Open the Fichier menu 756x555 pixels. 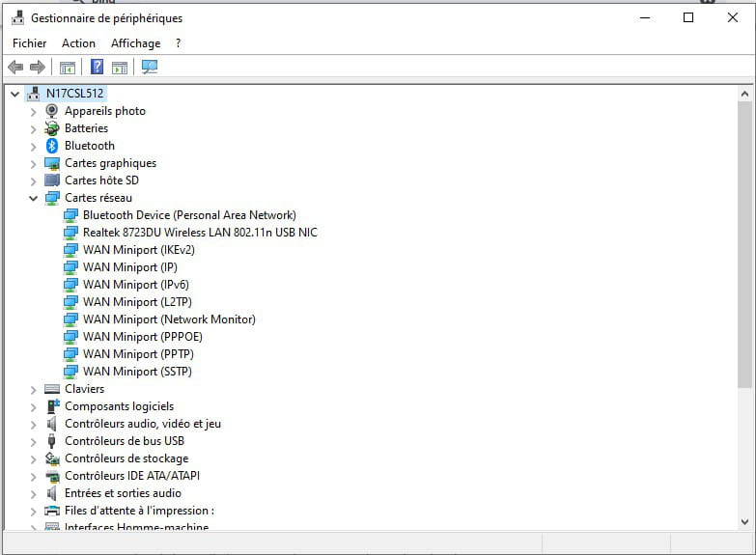tap(29, 43)
